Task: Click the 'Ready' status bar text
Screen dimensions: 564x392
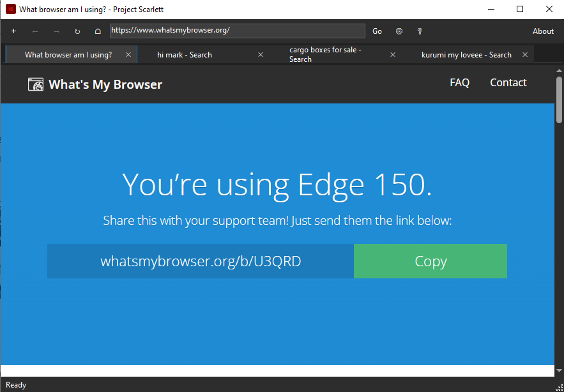Action: point(16,385)
